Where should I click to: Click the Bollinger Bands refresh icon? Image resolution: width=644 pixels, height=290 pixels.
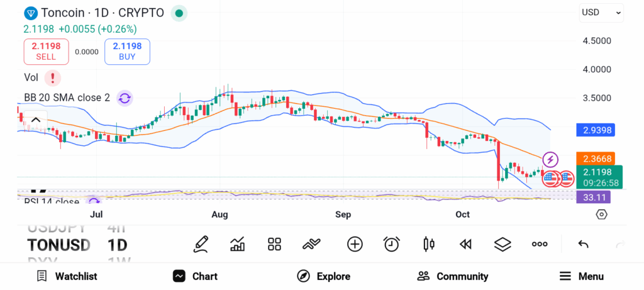point(125,98)
